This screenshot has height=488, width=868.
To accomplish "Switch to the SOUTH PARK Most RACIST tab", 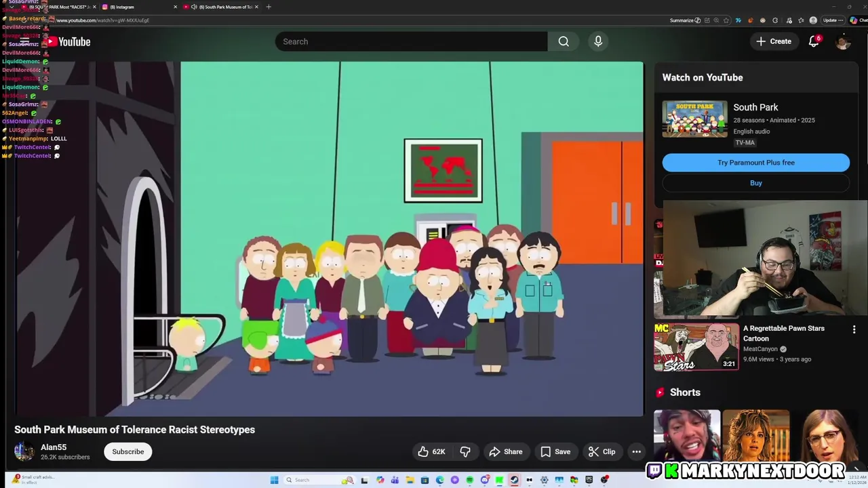I will click(x=60, y=7).
